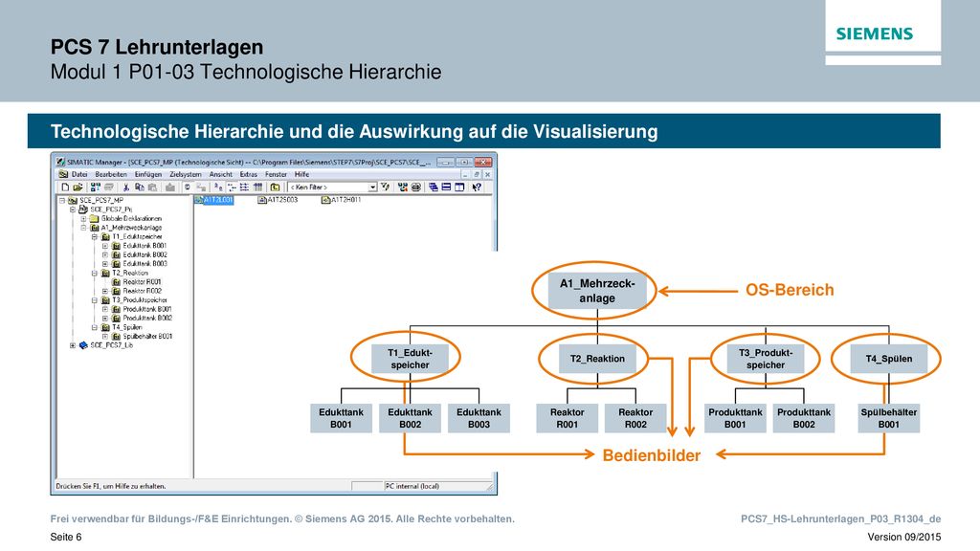Select the Reaktor R001 tree item
The image size is (980, 551).
coord(143,282)
